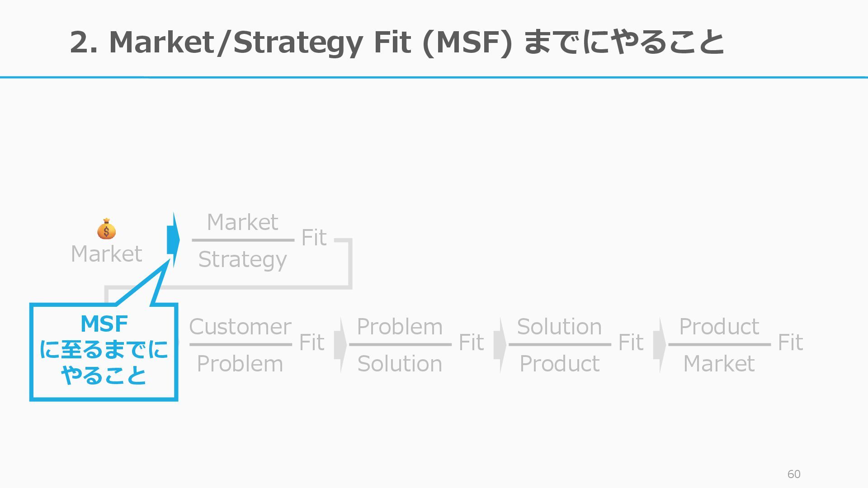This screenshot has height=488, width=868.
Task: Select the blue MSF callout box
Action: point(104,351)
